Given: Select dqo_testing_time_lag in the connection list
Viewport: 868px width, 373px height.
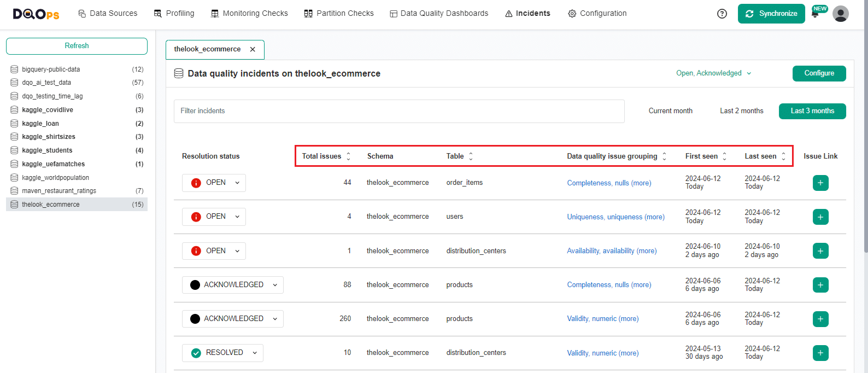Looking at the screenshot, I should click(x=77, y=96).
